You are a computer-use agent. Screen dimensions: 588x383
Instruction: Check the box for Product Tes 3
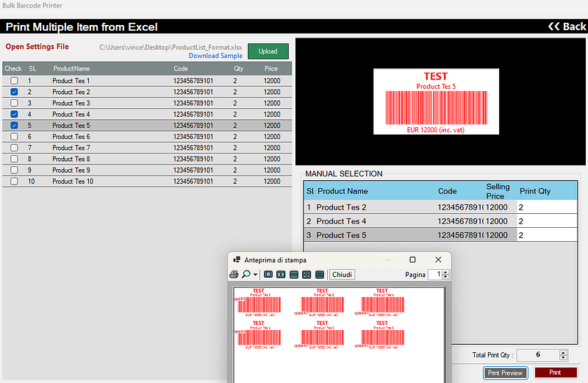[14, 103]
